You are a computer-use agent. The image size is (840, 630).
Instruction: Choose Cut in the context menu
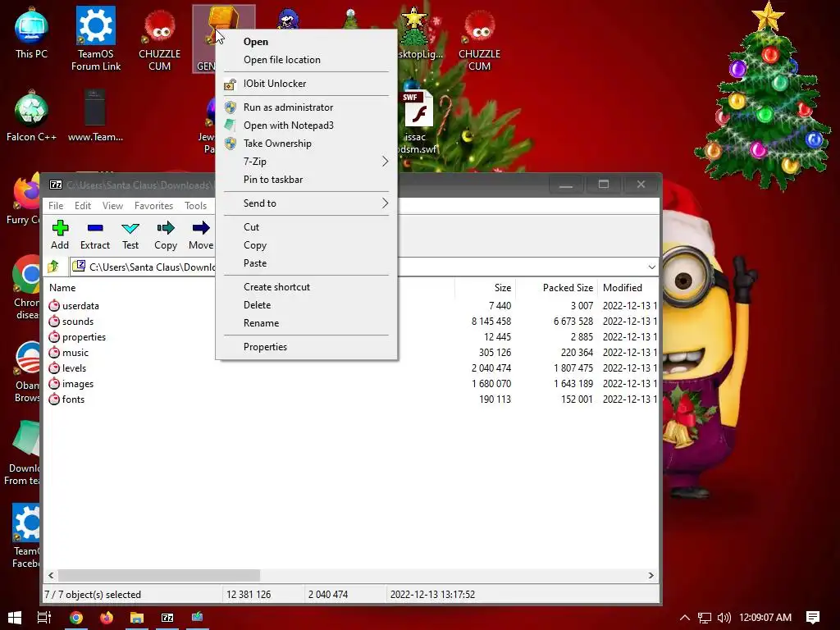306,227
